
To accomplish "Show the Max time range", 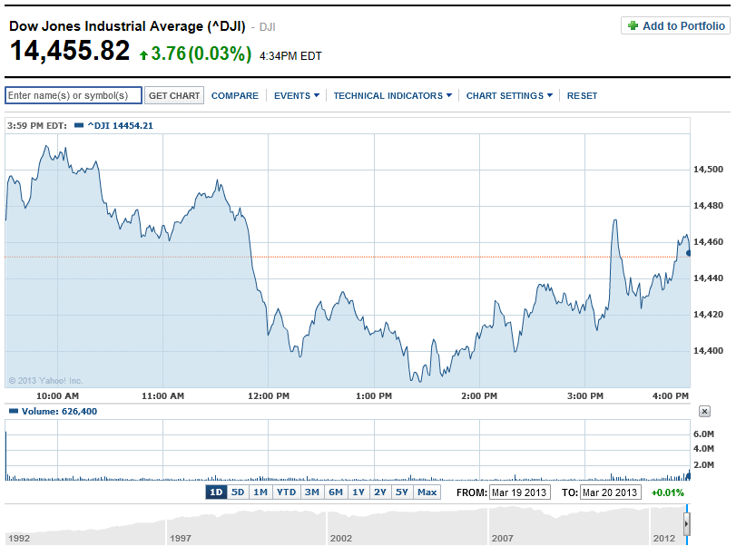I will click(427, 492).
